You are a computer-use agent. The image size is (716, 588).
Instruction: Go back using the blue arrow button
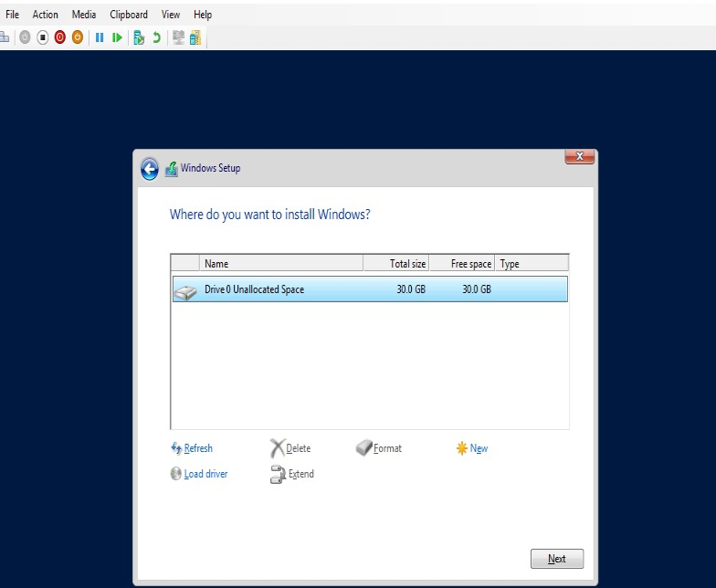150,169
